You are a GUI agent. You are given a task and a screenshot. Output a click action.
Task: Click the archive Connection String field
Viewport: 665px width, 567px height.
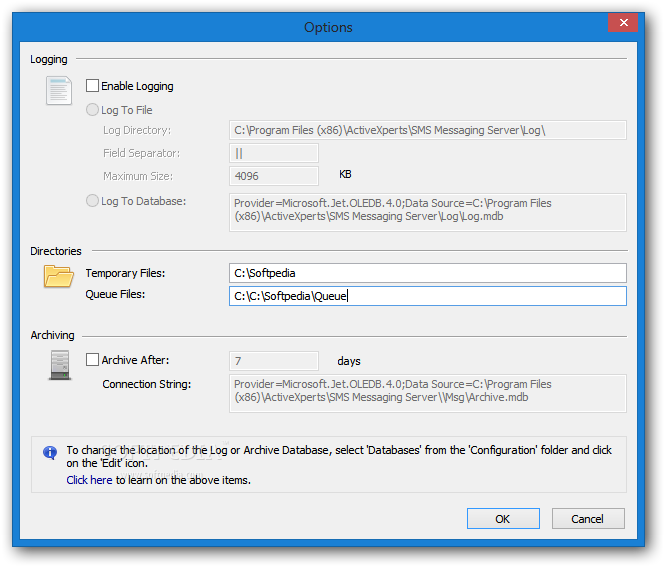tap(428, 394)
